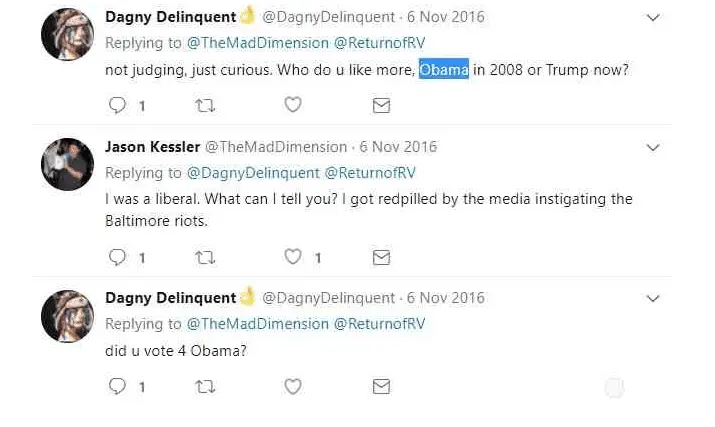This screenshot has width=715, height=427.
Task: Message the "did u vote 4 Obama?" tweet
Action: (381, 386)
